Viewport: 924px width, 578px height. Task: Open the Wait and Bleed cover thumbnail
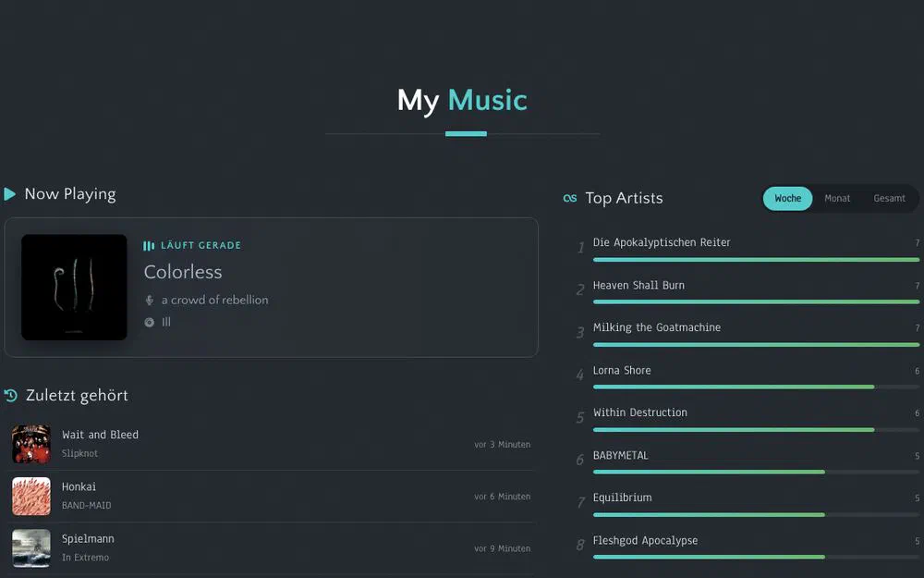[x=31, y=444]
